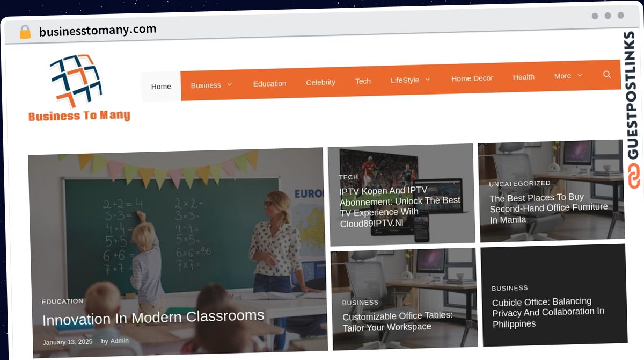Expand the Business menu chevron

point(230,84)
